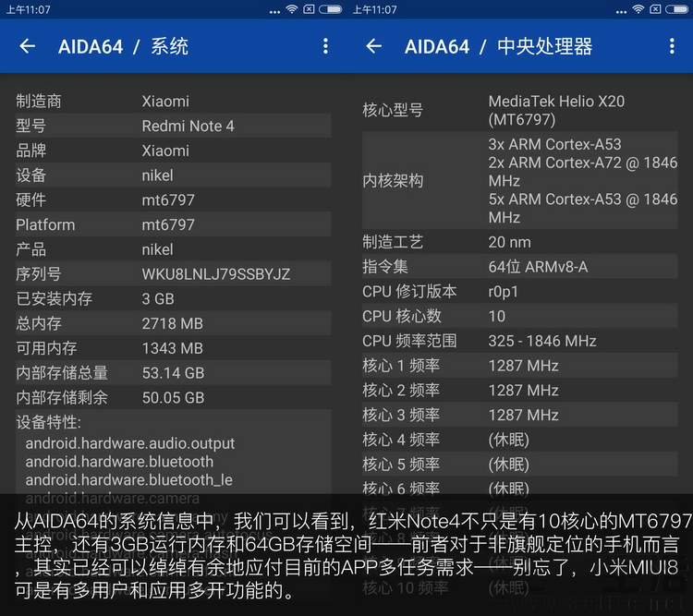
Task: Select the 总内存 2718 MB value
Action: [x=173, y=324]
